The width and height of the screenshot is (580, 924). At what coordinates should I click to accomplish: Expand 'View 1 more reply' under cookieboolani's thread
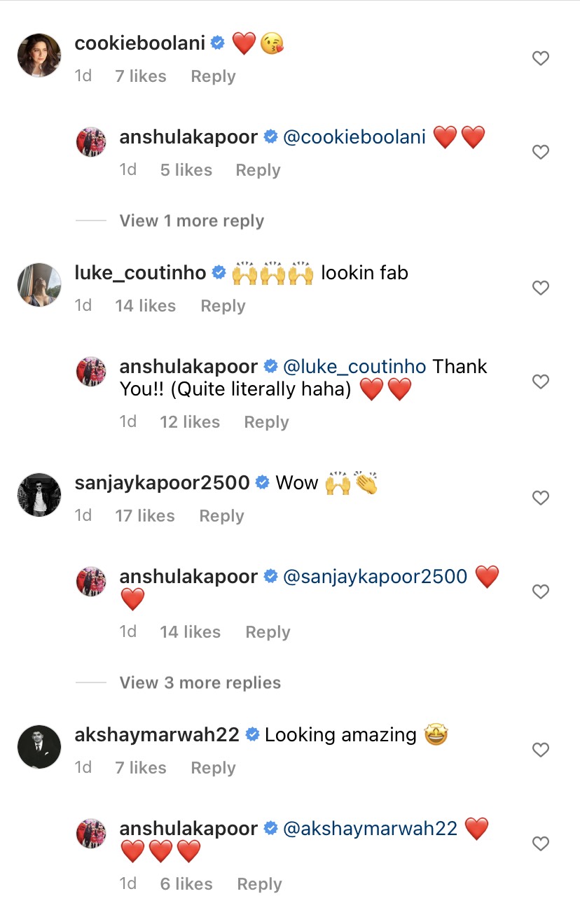pos(191,220)
